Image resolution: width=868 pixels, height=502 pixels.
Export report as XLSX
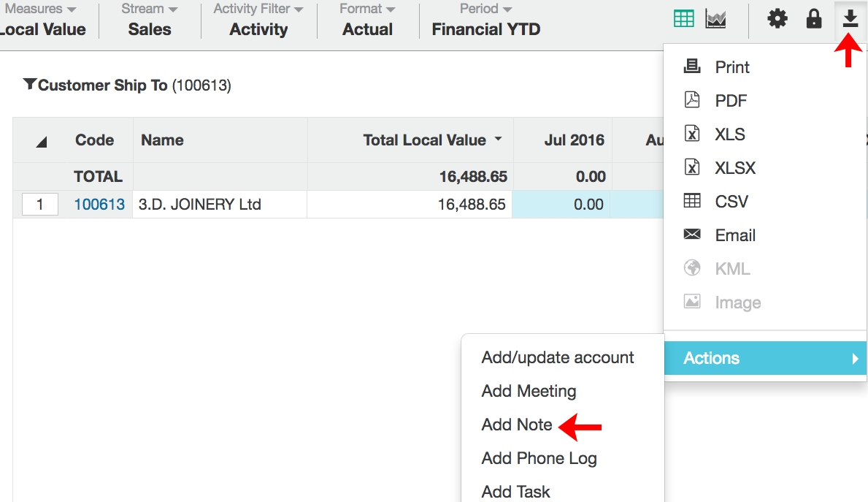pos(734,168)
